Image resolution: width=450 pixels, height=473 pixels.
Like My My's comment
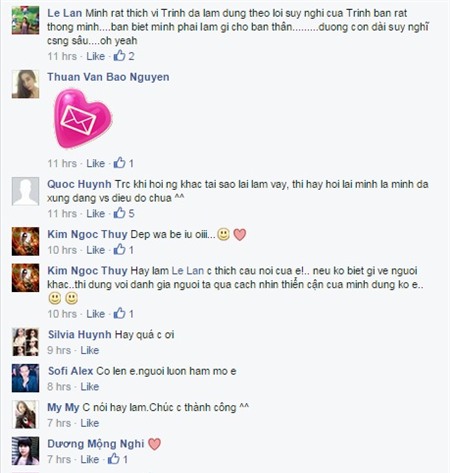[x=90, y=423]
